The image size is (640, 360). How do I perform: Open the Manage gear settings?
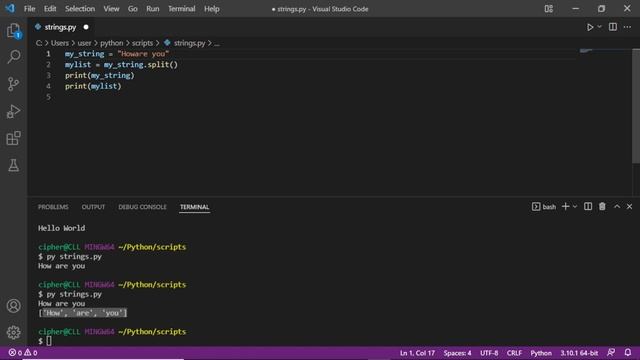pos(13,332)
